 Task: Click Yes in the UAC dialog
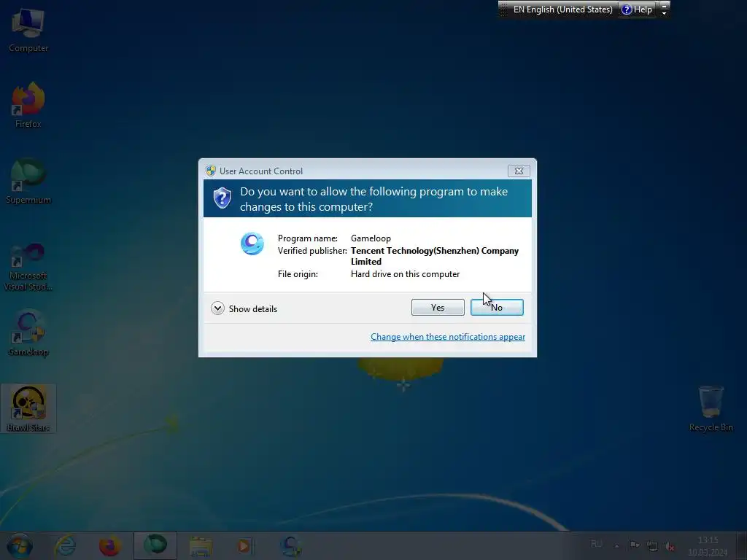point(438,307)
